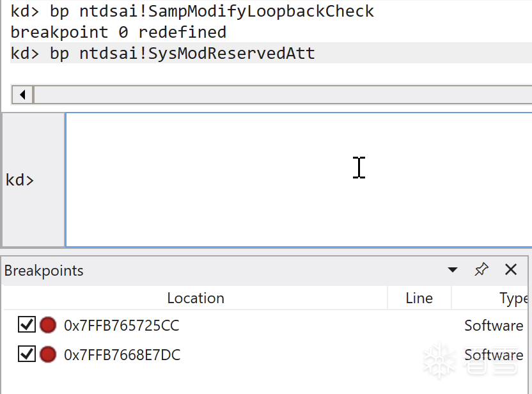Image resolution: width=532 pixels, height=394 pixels.
Task: Click the left arrow of horizontal scrollbar
Action: click(x=22, y=95)
